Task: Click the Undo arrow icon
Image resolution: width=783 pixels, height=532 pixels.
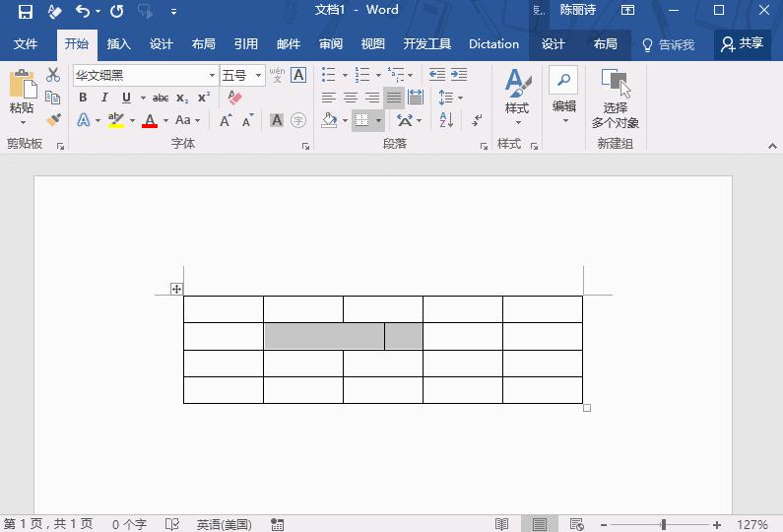Action: coord(83,11)
